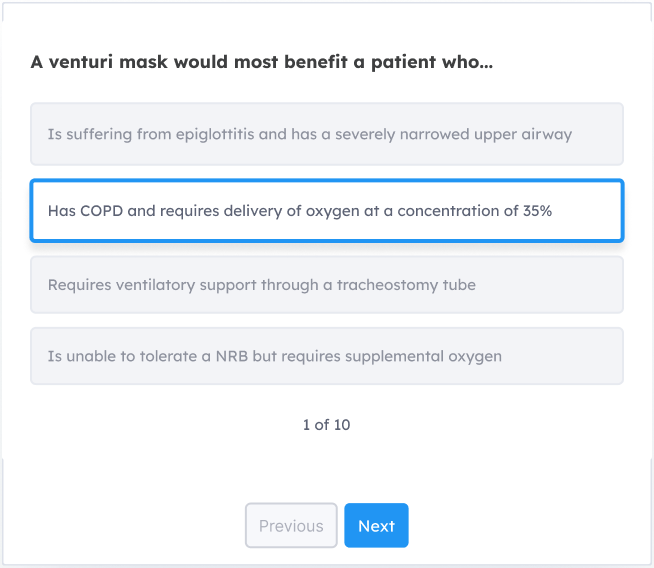Click the blue Next navigation button
The width and height of the screenshot is (654, 568).
(376, 526)
